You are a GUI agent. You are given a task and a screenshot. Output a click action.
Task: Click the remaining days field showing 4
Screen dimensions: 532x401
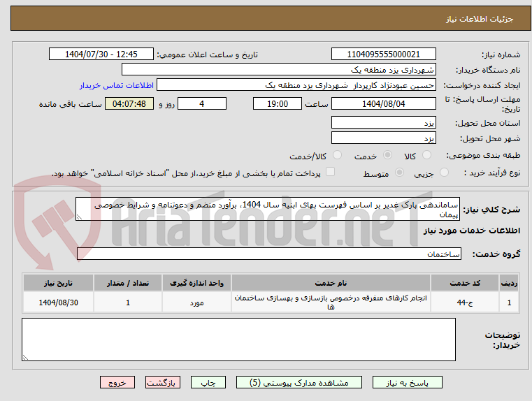[x=202, y=103]
